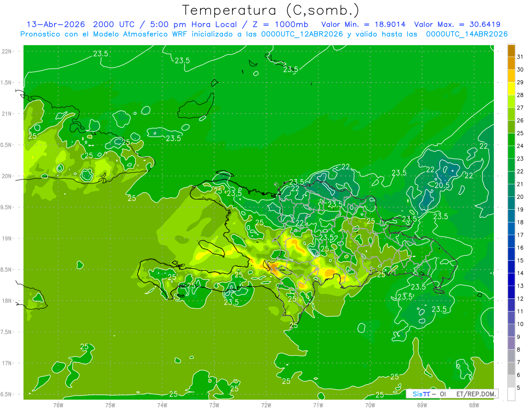Screen dimensions: 532x411
Task: Click the 22N latitude axis label
Action: [7, 51]
